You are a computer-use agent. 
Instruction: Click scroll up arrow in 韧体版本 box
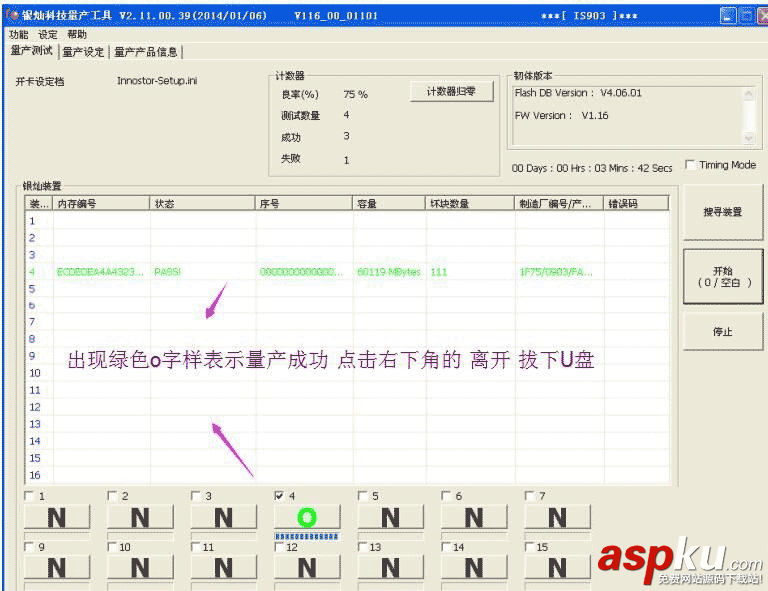point(748,93)
